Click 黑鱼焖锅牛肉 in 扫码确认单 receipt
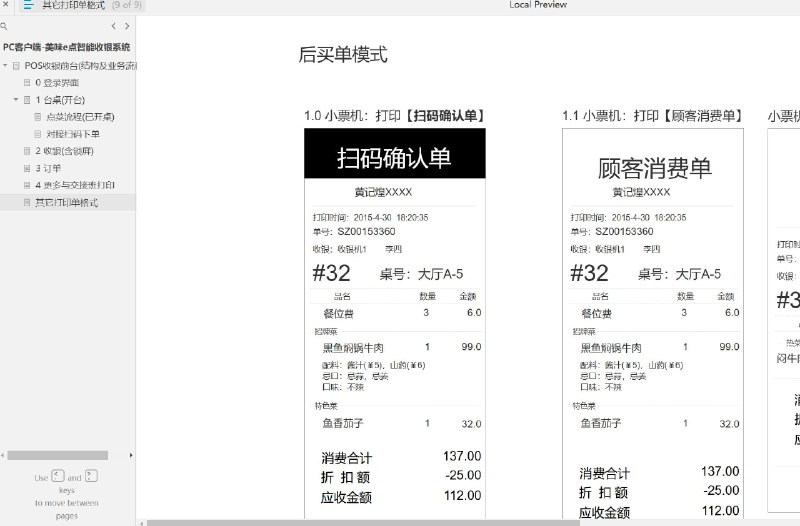Viewport: 800px width, 526px height. (353, 348)
